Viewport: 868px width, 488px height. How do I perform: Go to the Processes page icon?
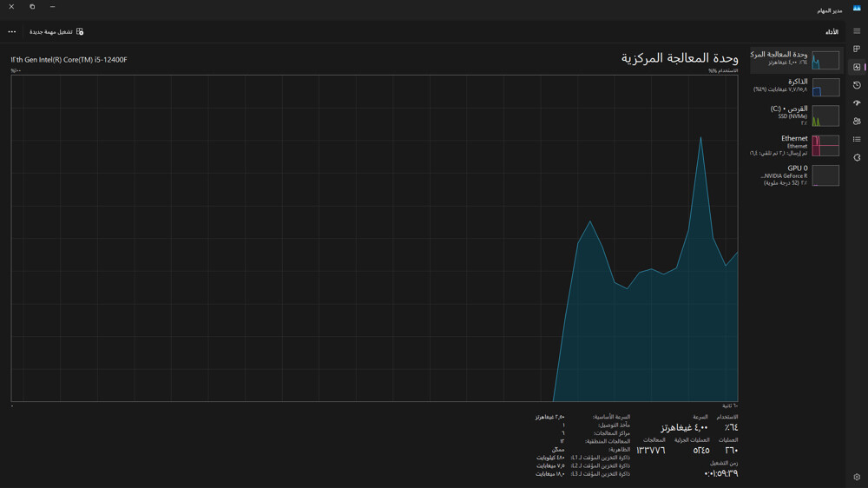click(857, 49)
